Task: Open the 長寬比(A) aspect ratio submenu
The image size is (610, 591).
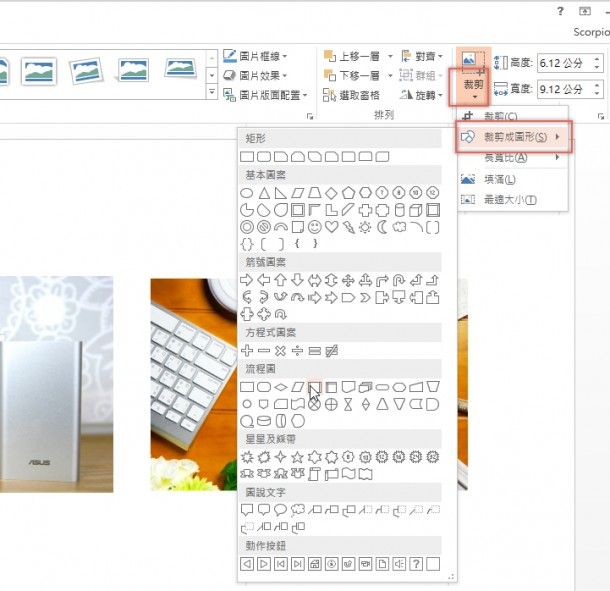Action: point(513,158)
